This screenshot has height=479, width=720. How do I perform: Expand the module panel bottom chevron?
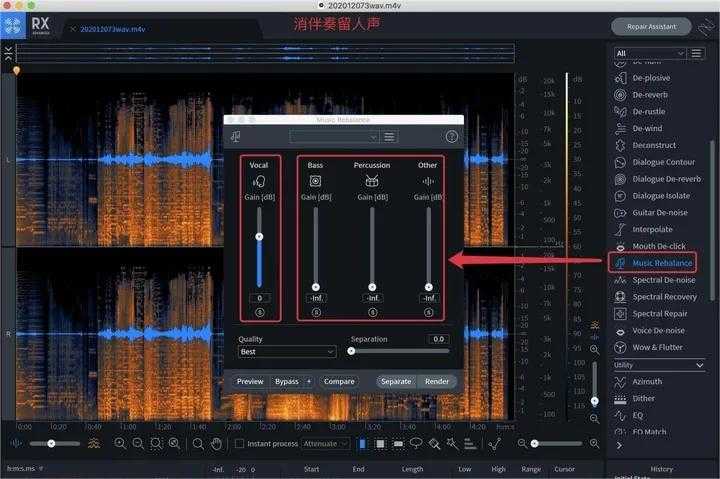[x=619, y=445]
